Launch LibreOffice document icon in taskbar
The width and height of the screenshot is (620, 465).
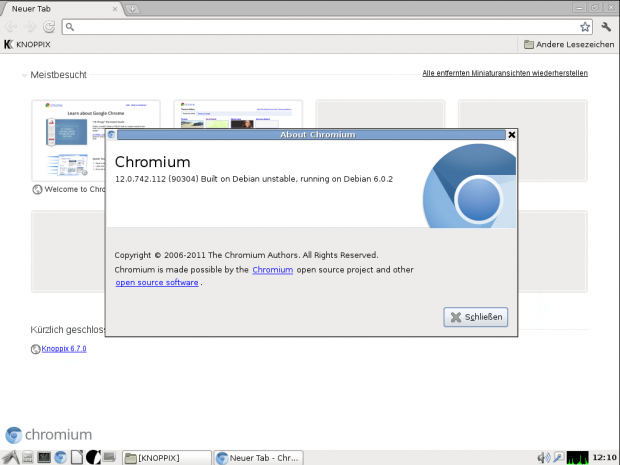coord(76,457)
